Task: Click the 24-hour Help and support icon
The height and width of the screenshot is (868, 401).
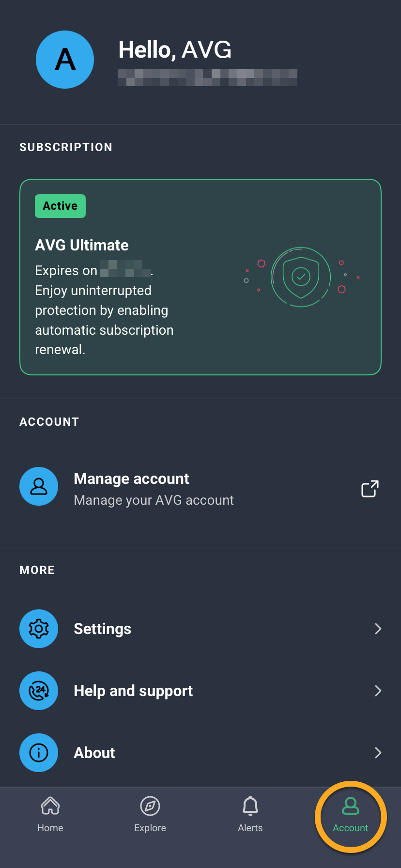Action: tap(39, 691)
